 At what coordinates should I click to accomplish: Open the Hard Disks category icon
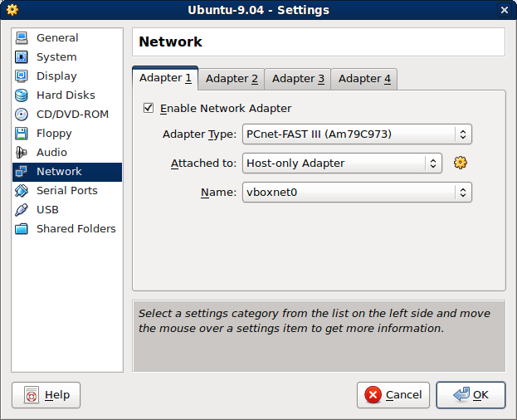(x=22, y=95)
